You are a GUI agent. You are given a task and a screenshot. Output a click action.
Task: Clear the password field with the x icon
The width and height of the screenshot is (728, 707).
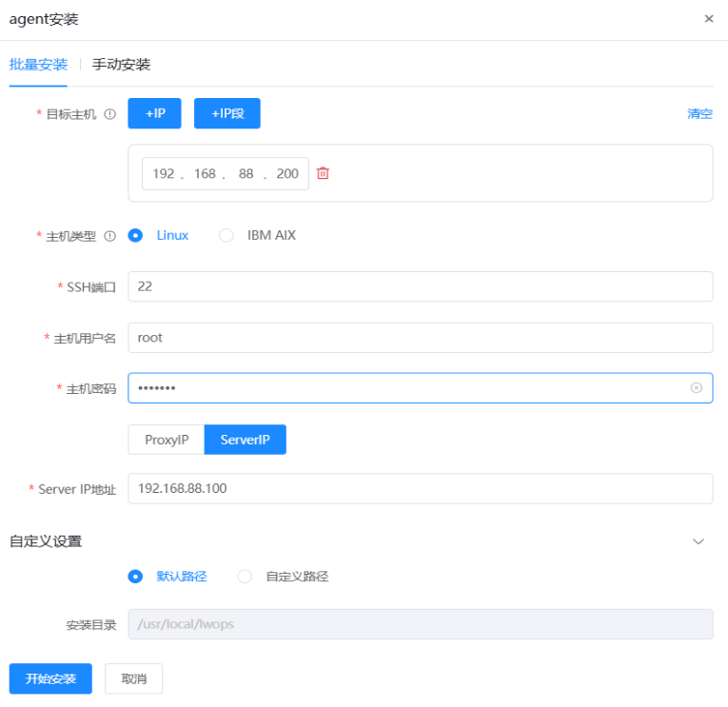point(696,387)
